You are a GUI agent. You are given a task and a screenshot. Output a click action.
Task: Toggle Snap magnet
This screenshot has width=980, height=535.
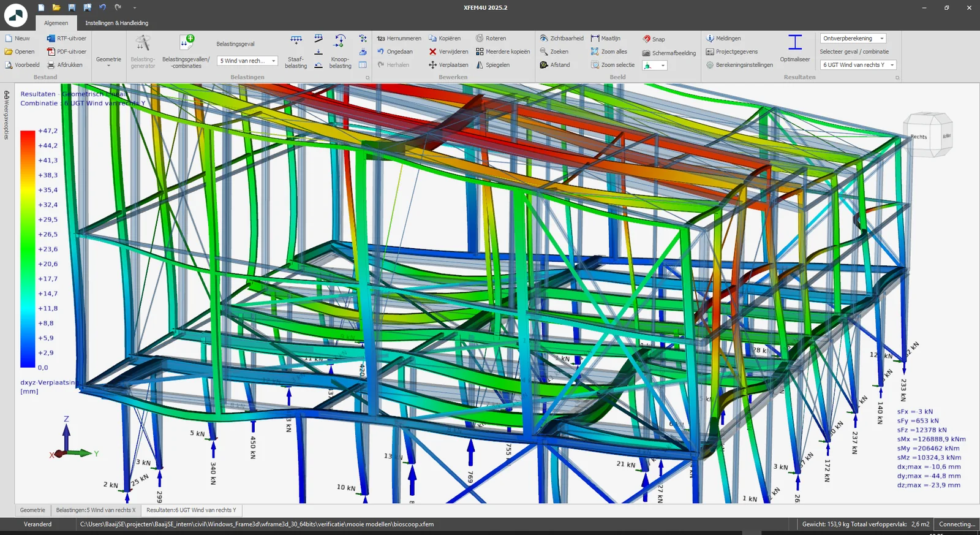(654, 39)
